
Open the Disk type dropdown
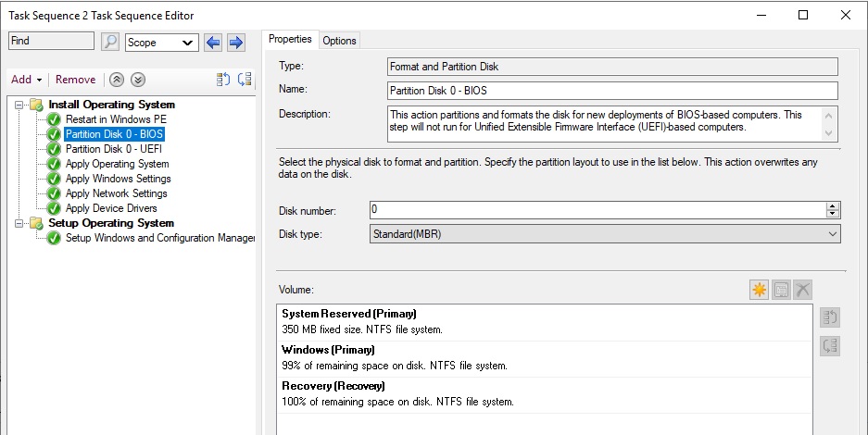click(605, 234)
